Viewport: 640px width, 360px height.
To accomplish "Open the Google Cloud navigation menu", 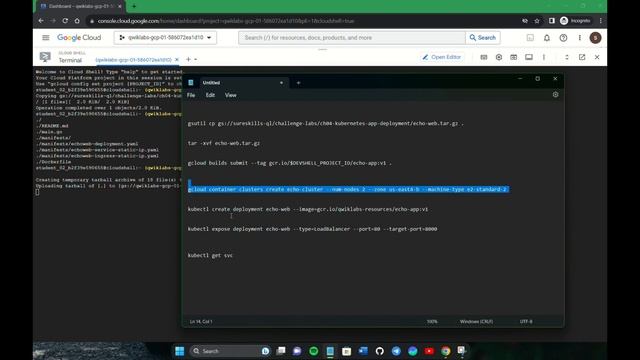I will click(46, 38).
